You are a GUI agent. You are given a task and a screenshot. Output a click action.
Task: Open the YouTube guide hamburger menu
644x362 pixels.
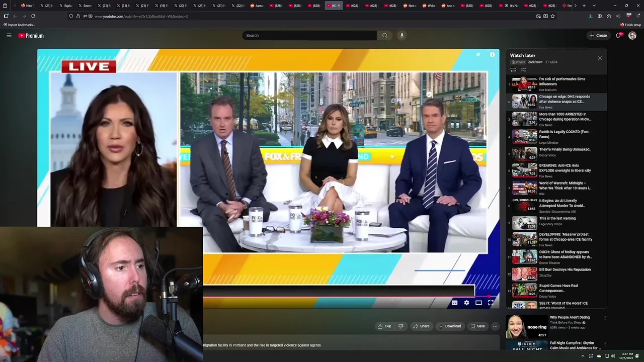9,35
